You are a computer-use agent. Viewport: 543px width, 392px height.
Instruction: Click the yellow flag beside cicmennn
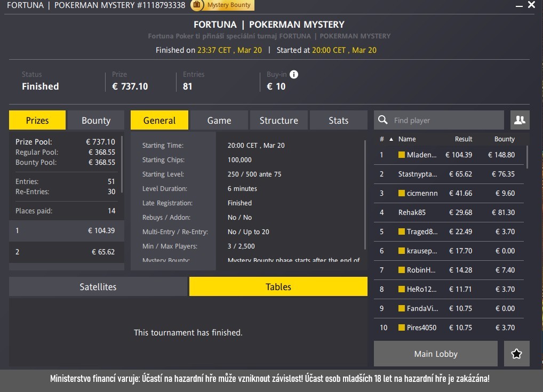point(401,193)
